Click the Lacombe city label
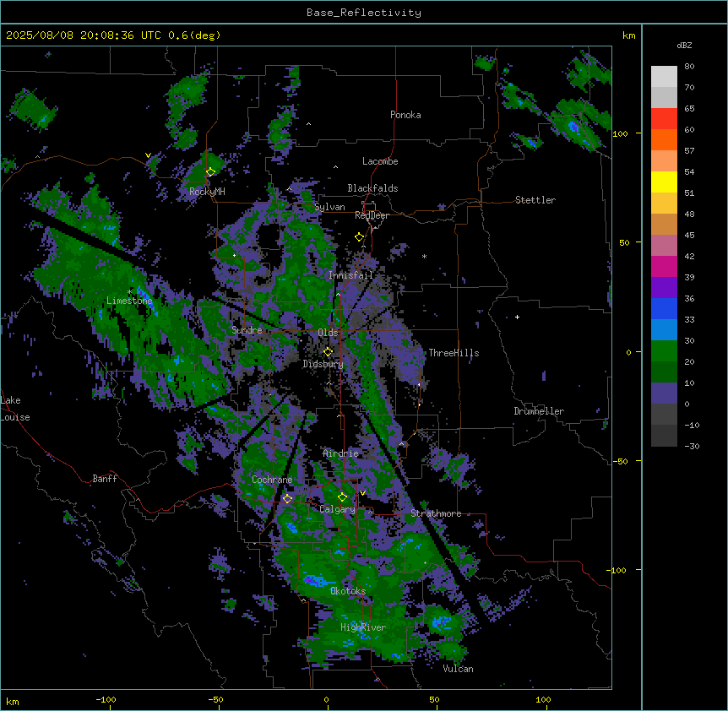 [x=380, y=161]
